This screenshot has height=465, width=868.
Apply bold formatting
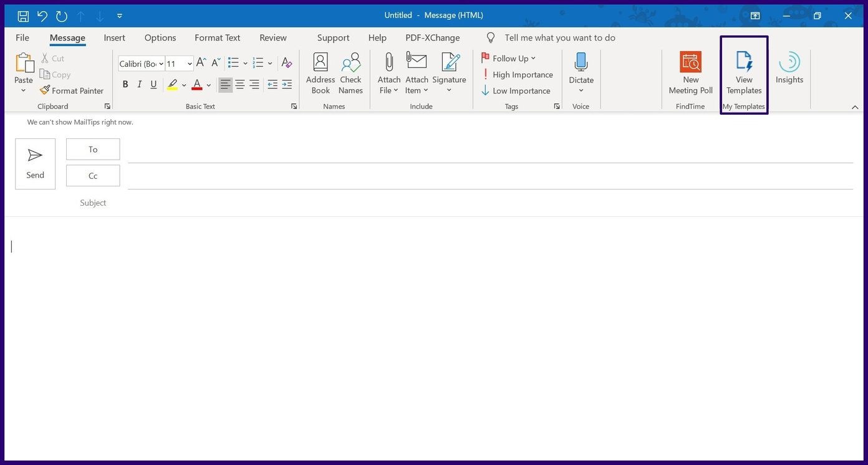125,84
